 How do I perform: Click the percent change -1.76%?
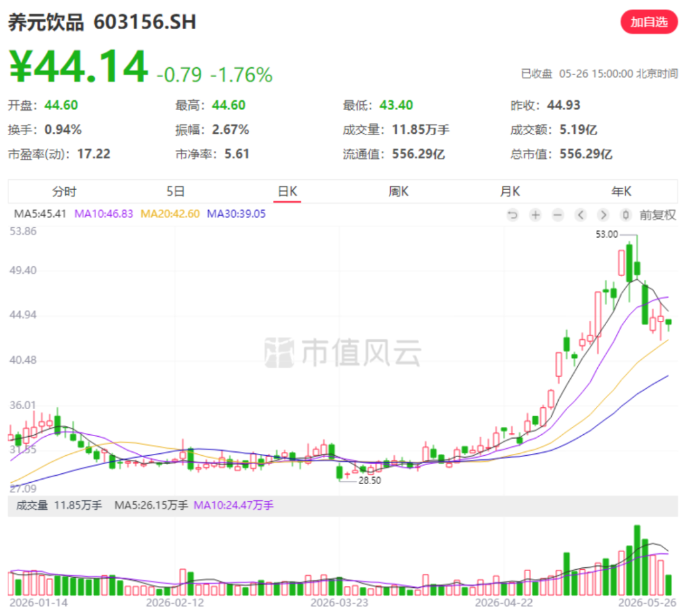click(x=242, y=75)
